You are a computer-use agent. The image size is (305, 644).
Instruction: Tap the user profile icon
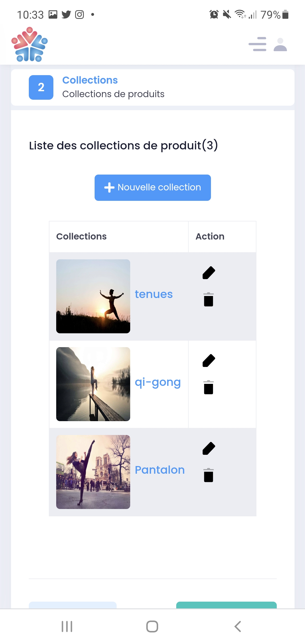coord(280,45)
